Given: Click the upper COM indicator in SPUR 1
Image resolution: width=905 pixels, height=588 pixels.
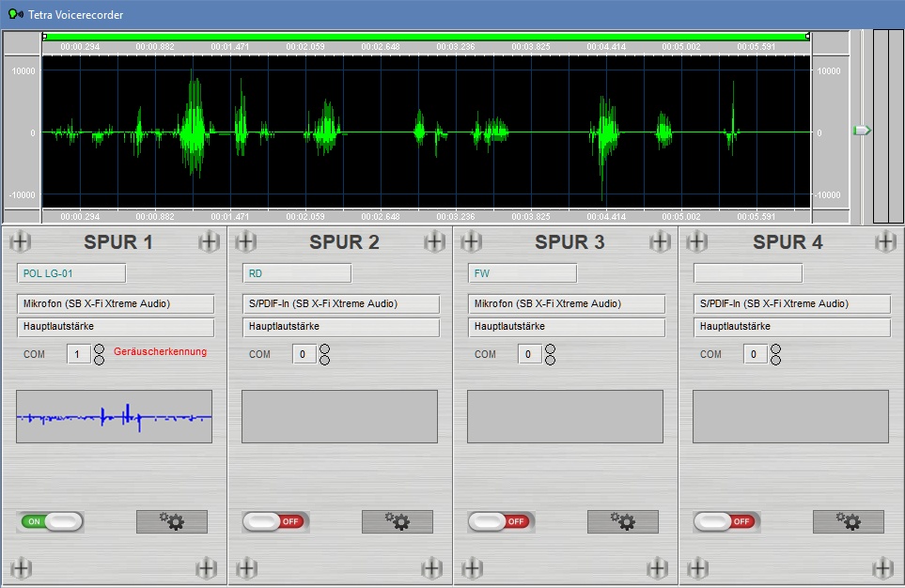Looking at the screenshot, I should [100, 349].
